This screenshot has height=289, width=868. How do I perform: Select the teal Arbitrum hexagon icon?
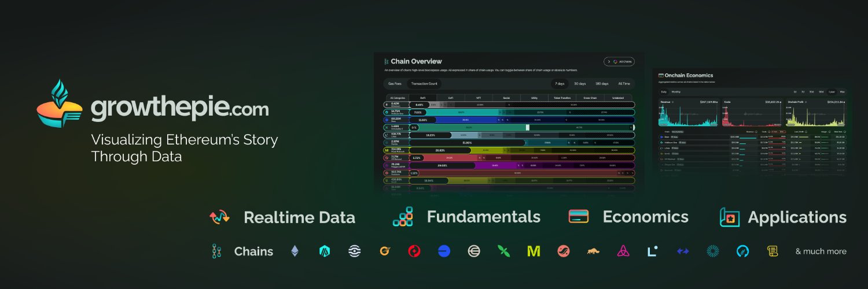325,251
